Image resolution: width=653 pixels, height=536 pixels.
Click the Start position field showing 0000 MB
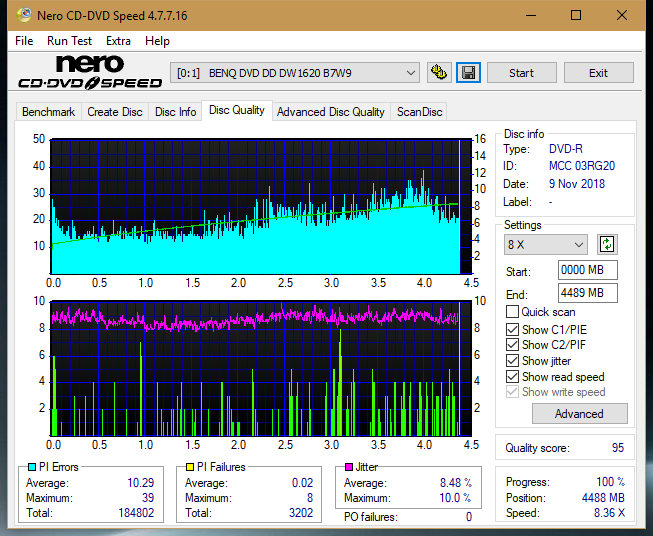[x=587, y=270]
